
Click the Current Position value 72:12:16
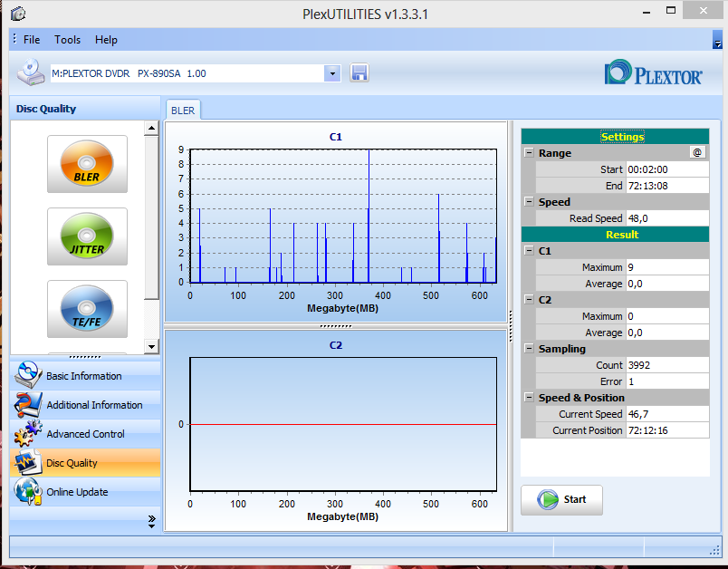point(667,430)
